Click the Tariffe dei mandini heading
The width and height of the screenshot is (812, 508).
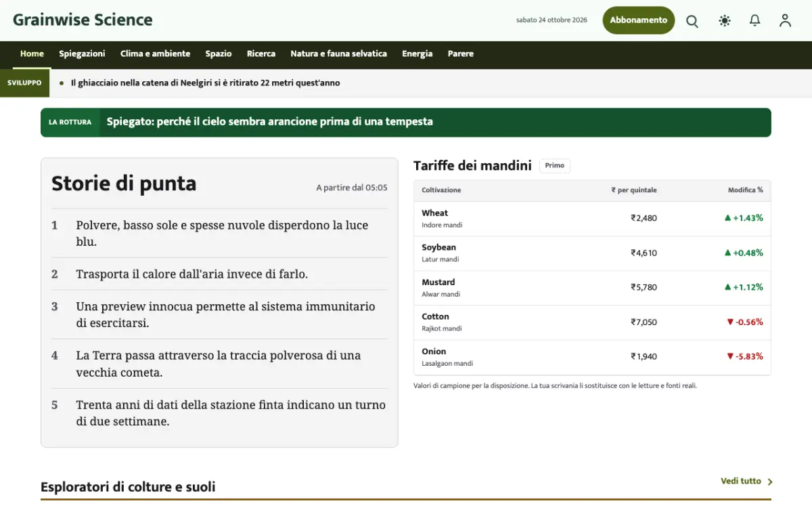click(x=472, y=165)
